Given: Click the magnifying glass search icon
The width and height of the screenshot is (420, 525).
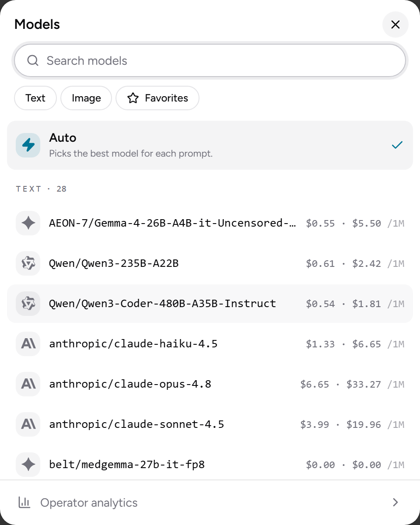Looking at the screenshot, I should point(33,60).
